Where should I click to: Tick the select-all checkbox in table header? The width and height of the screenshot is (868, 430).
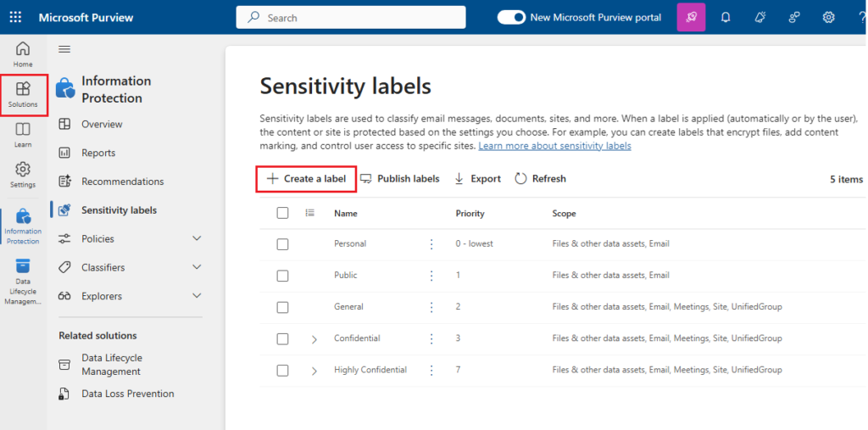[282, 214]
